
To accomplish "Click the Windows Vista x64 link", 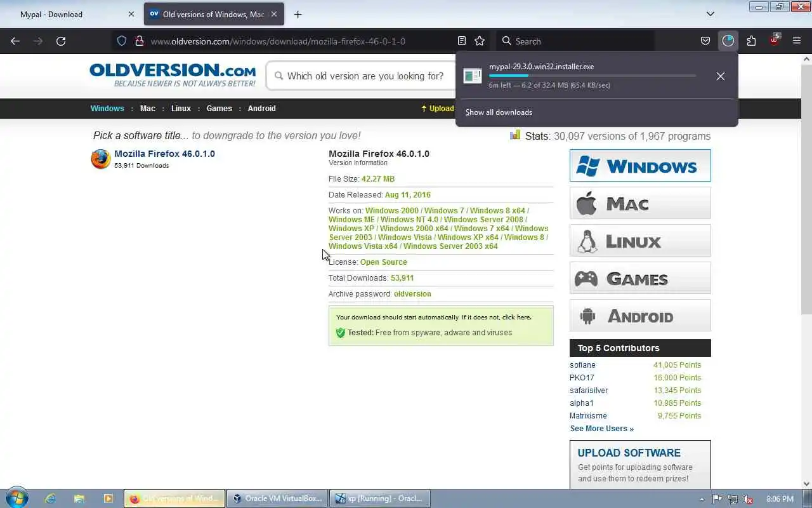I will click(363, 246).
